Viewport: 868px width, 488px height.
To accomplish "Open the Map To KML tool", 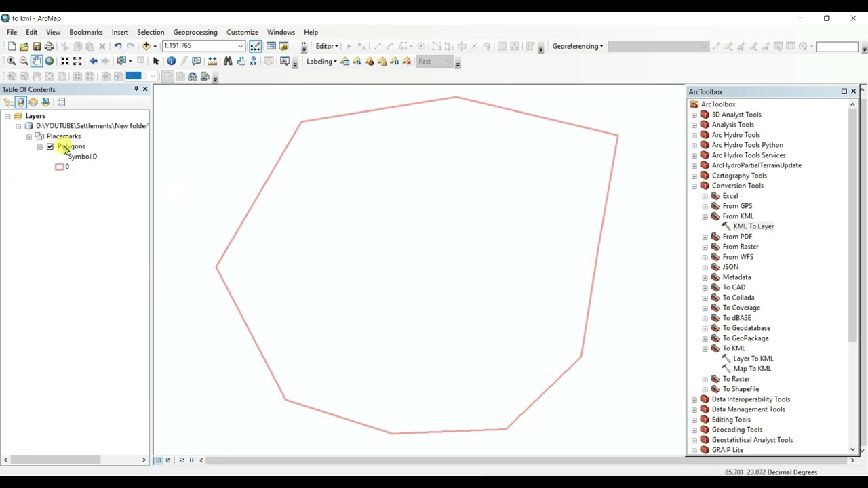I will (x=752, y=369).
